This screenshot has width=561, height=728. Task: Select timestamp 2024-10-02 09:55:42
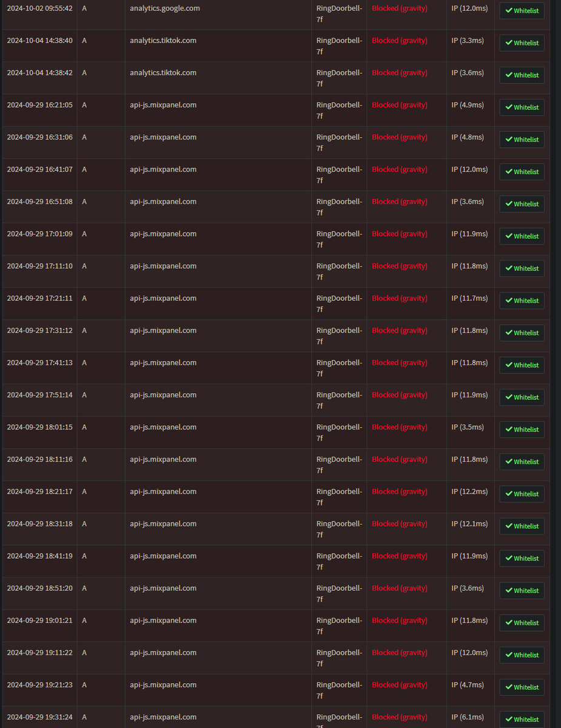point(39,8)
